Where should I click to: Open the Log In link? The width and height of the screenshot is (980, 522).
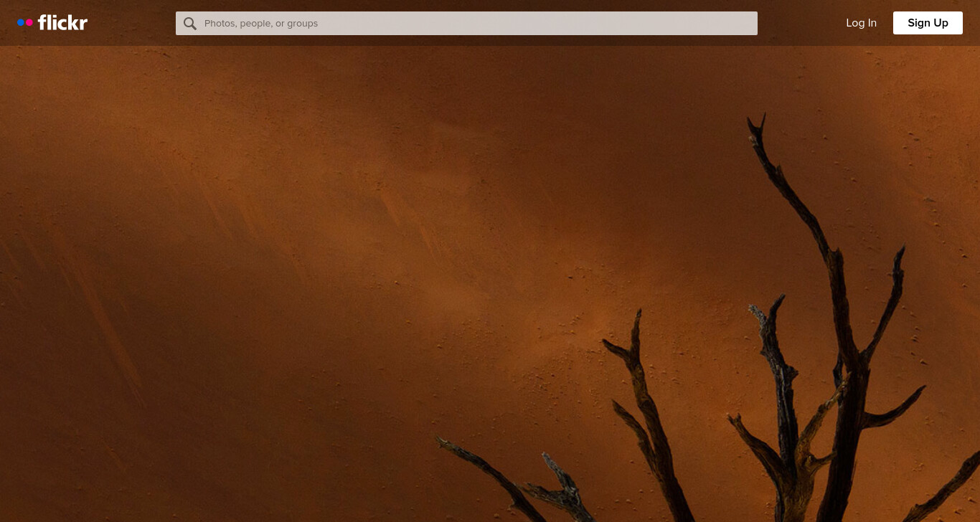click(x=861, y=23)
